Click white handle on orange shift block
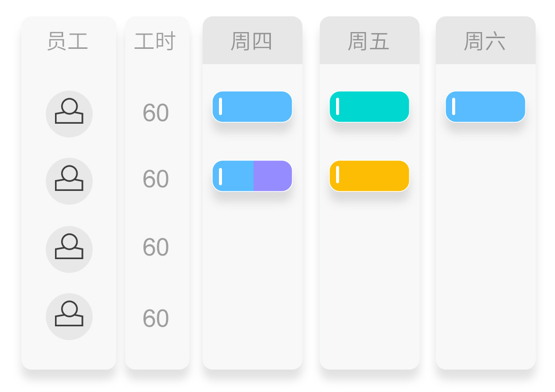The height and width of the screenshot is (392, 555). (x=338, y=175)
